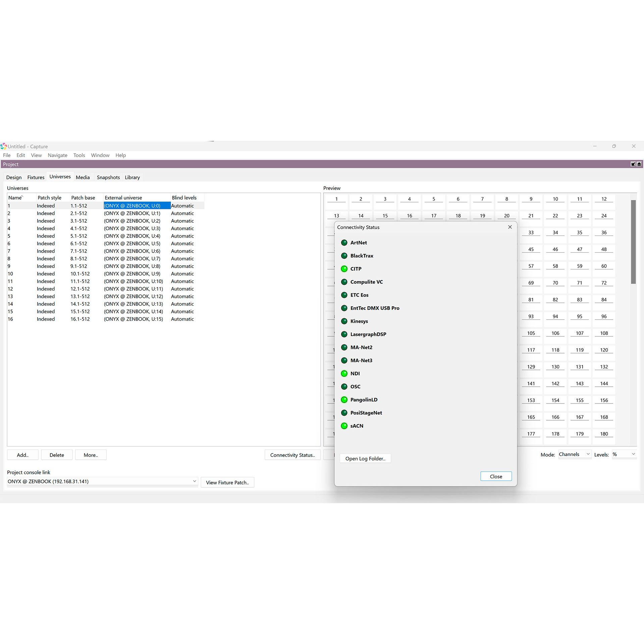Click the bright green CITP status light
Viewport: 644px width, 644px height.
[344, 269]
